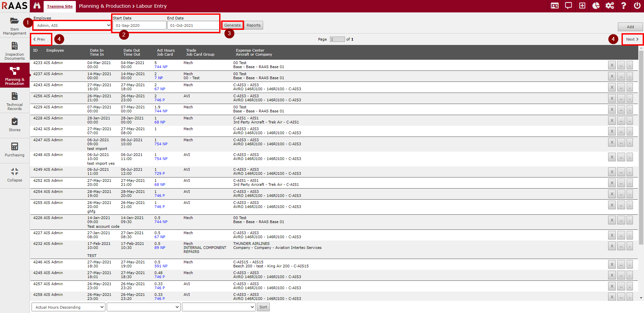Screen dimensions: 644x313
Task: Click the binoculars search icon
Action: click(x=37, y=6)
